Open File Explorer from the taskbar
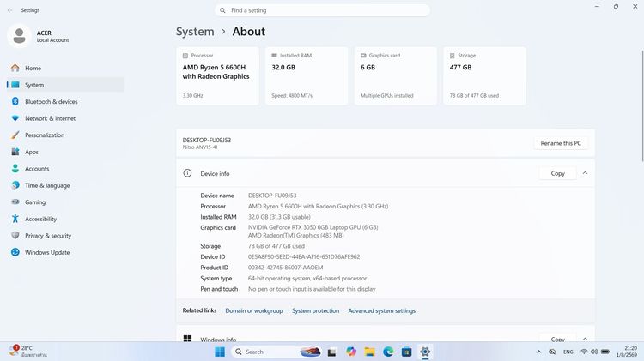 point(369,352)
